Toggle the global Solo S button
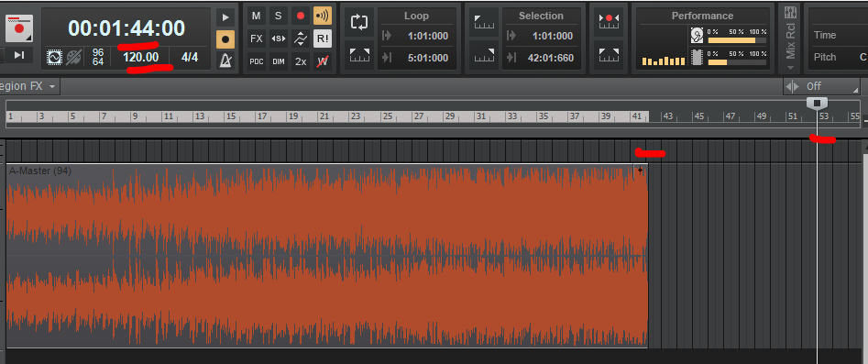Screen dimensions: 868x364 279,17
